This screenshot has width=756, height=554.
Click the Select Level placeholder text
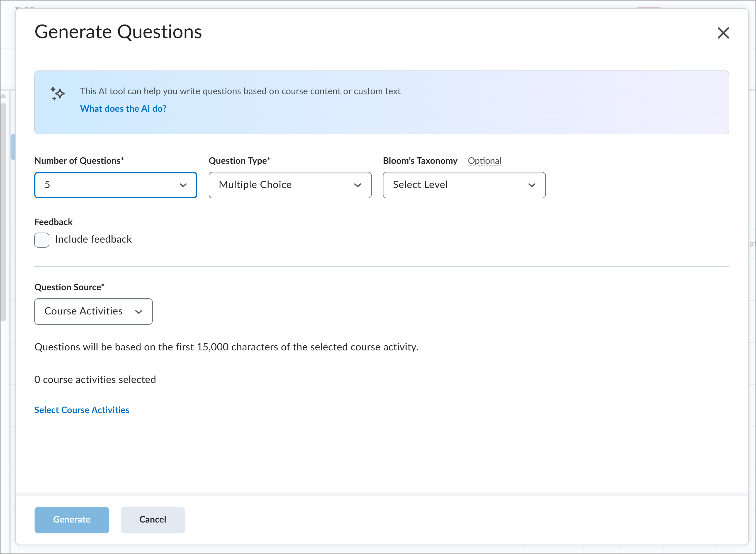[420, 185]
